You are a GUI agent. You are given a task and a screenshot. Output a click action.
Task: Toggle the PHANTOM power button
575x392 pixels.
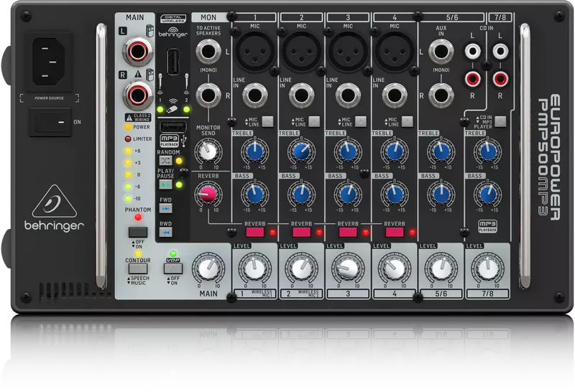click(138, 232)
